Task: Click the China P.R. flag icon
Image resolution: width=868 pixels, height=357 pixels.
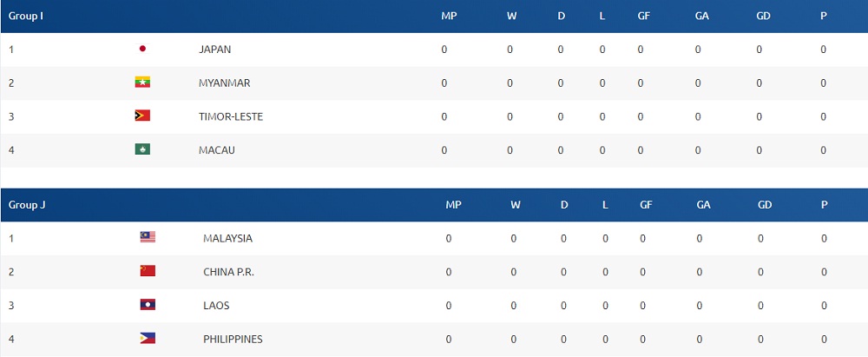Action: point(148,272)
